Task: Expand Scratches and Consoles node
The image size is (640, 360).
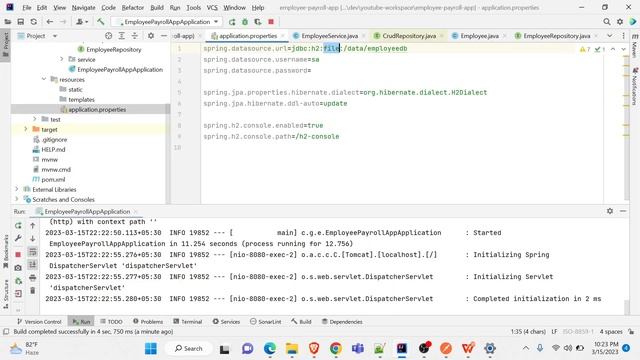Action: 17,200
